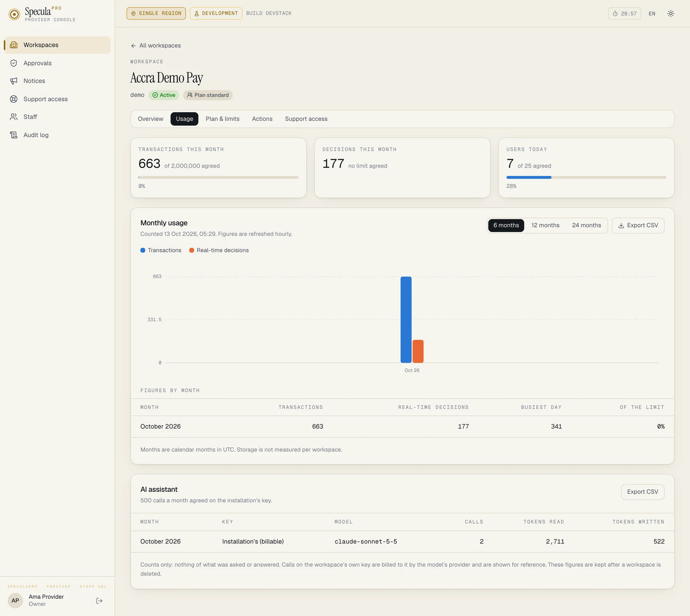Click the sign-out icon next to Ama Provider
The width and height of the screenshot is (690, 616).
tap(99, 600)
